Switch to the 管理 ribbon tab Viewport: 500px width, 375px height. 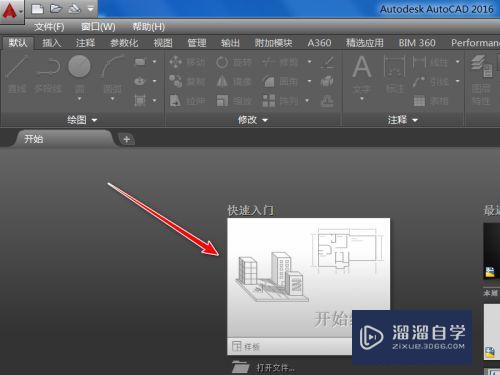pyautogui.click(x=197, y=43)
